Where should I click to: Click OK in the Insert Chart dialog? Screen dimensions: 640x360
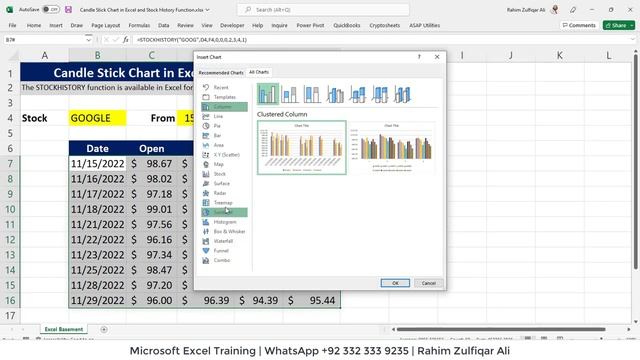[395, 283]
